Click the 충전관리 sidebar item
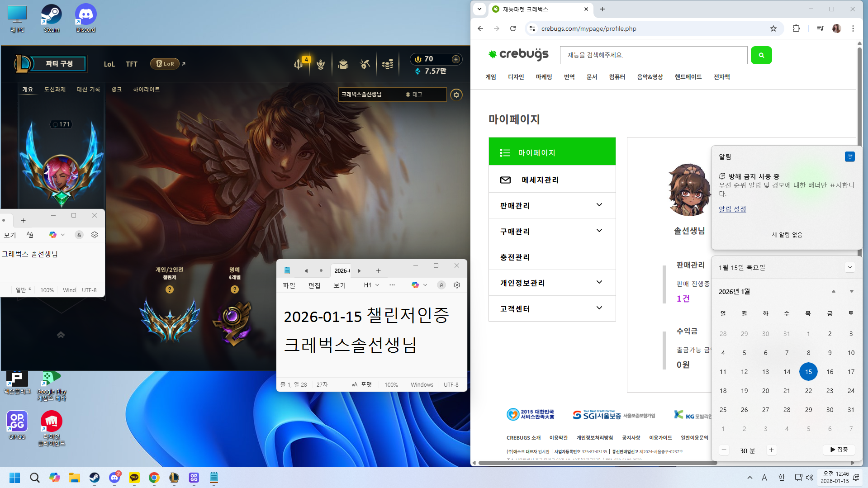Screen dimensions: 868x488 [552, 257]
